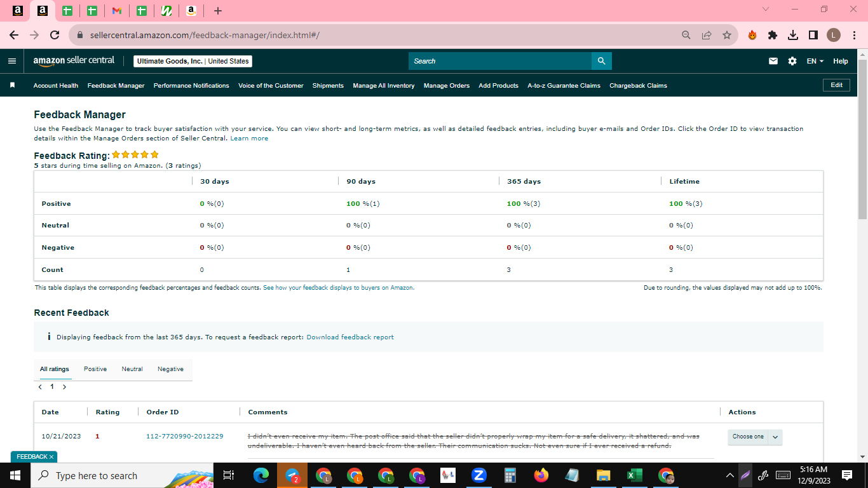Open the 'Choose one' actions dropdown
The height and width of the screenshot is (488, 868).
755,437
